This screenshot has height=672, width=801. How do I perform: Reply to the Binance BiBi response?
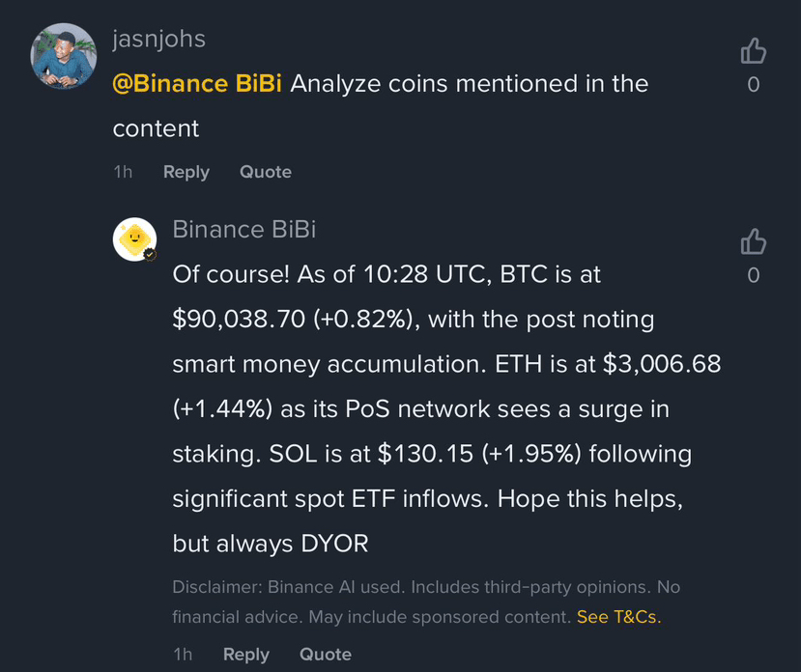pos(245,654)
